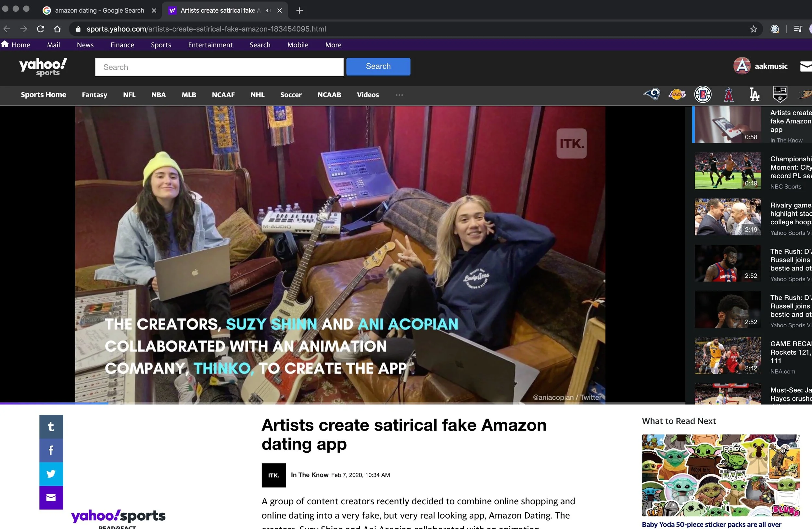Viewport: 812px width, 529px height.
Task: Share article by email icon
Action: pyautogui.click(x=51, y=497)
